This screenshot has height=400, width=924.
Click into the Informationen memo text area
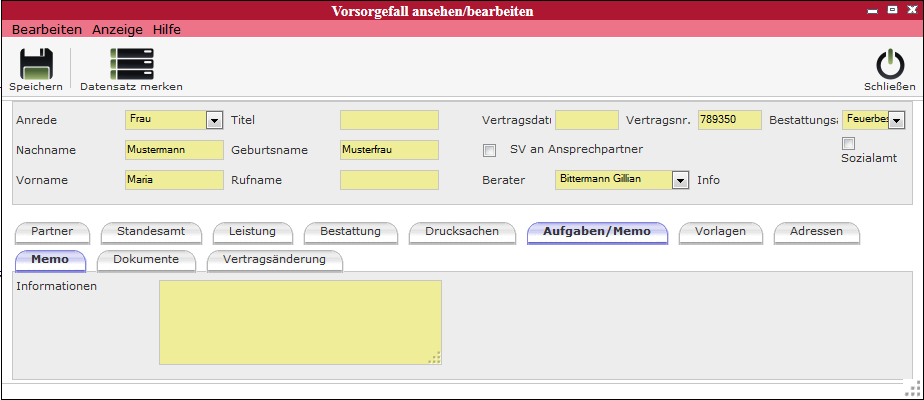pos(300,322)
